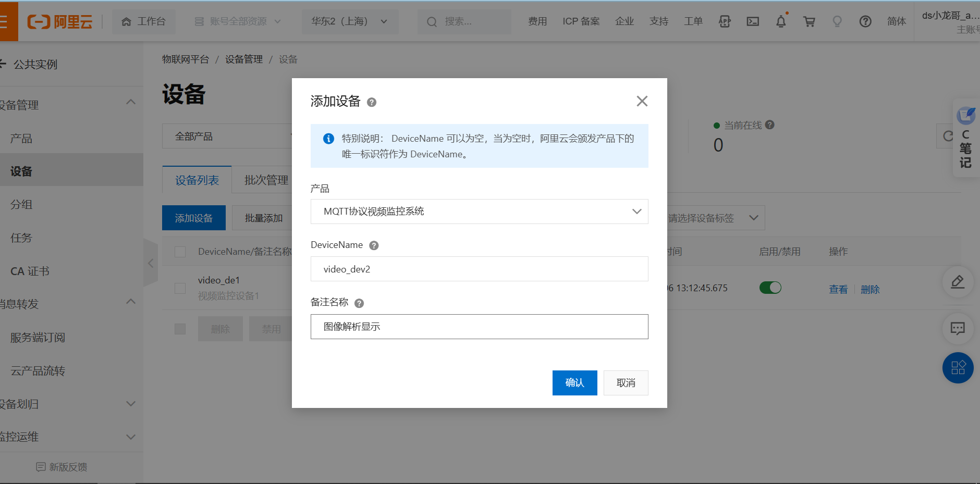This screenshot has width=980, height=484.
Task: Open the floating chat feedback icon
Action: coord(958,328)
